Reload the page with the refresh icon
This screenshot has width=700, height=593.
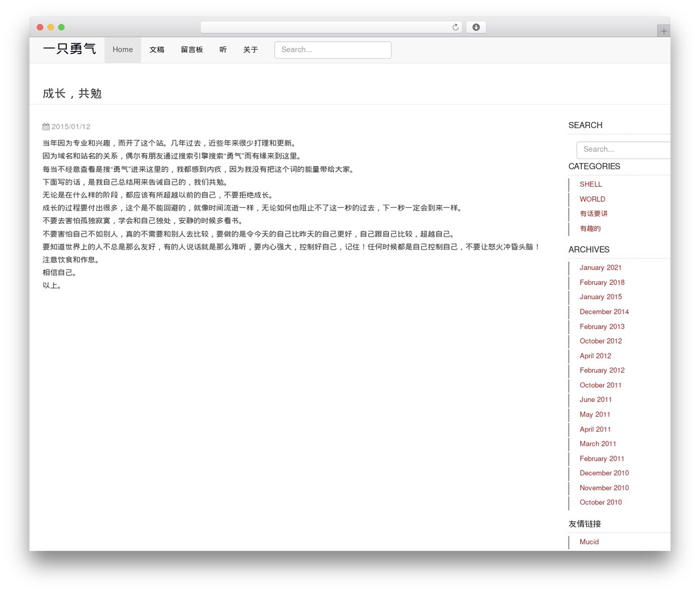pos(455,27)
